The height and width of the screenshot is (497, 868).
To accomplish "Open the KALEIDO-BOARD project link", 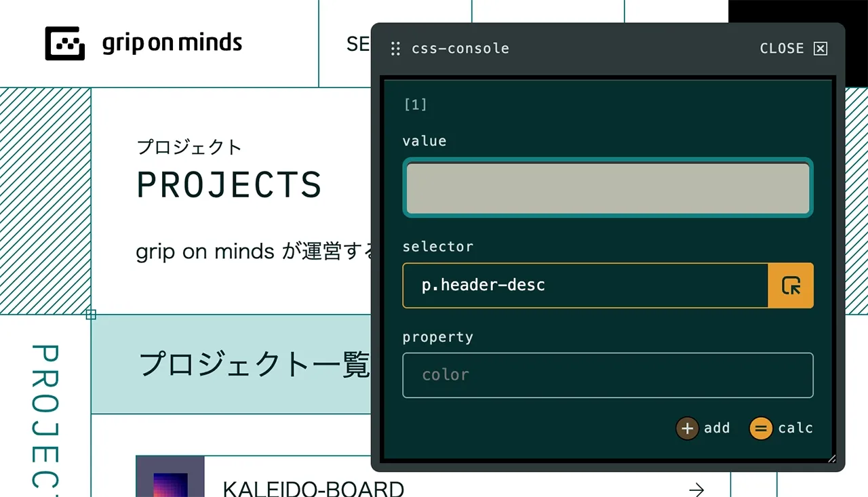I will pyautogui.click(x=313, y=488).
